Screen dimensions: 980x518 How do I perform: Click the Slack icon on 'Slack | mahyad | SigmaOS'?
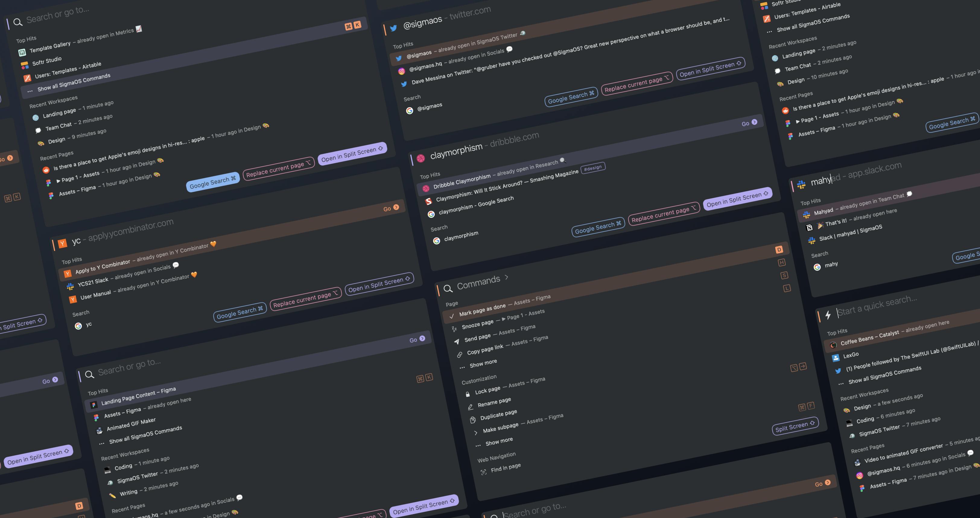coord(812,240)
